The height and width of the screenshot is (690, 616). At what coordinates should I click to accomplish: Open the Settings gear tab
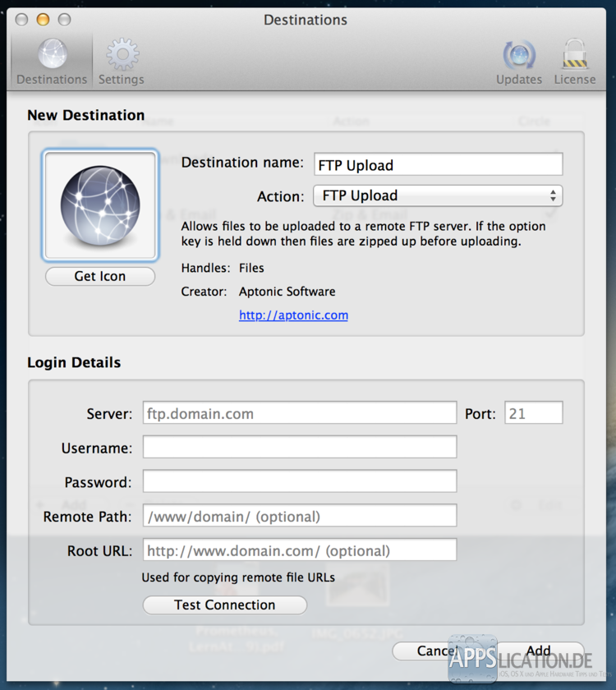[x=122, y=61]
